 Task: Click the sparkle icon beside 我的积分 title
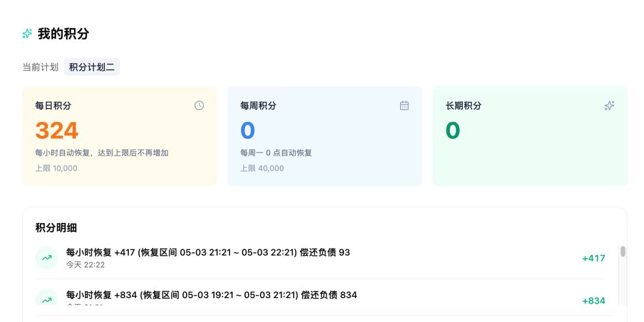[27, 33]
